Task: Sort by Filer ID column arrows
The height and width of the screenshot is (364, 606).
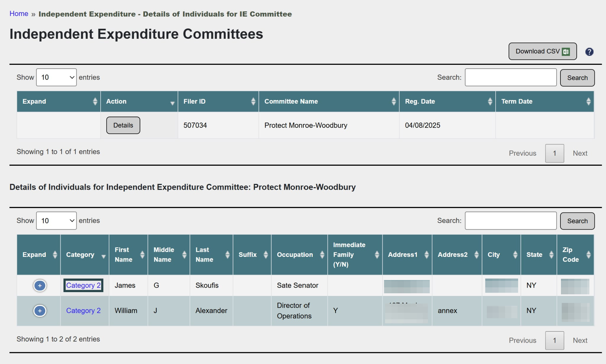Action: [x=253, y=102]
